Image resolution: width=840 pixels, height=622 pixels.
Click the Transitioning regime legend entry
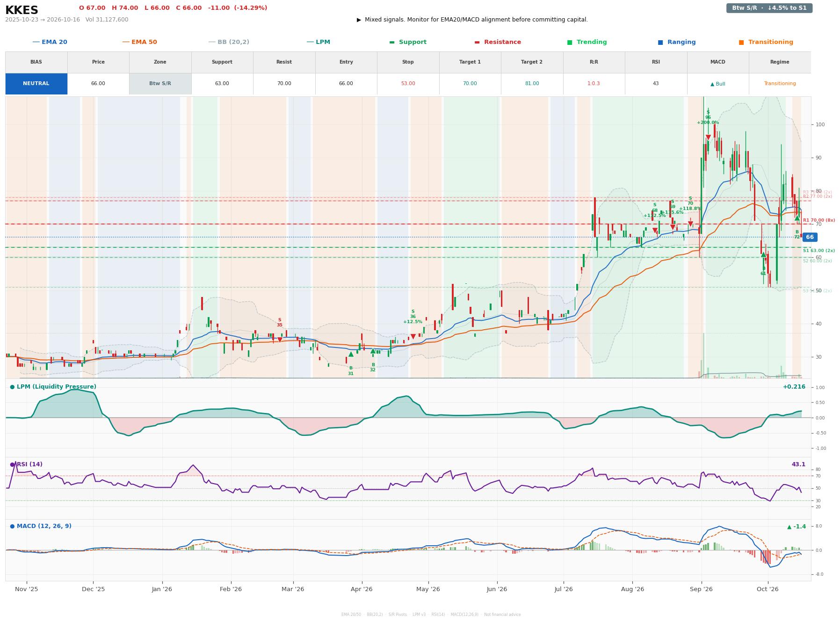tap(766, 42)
